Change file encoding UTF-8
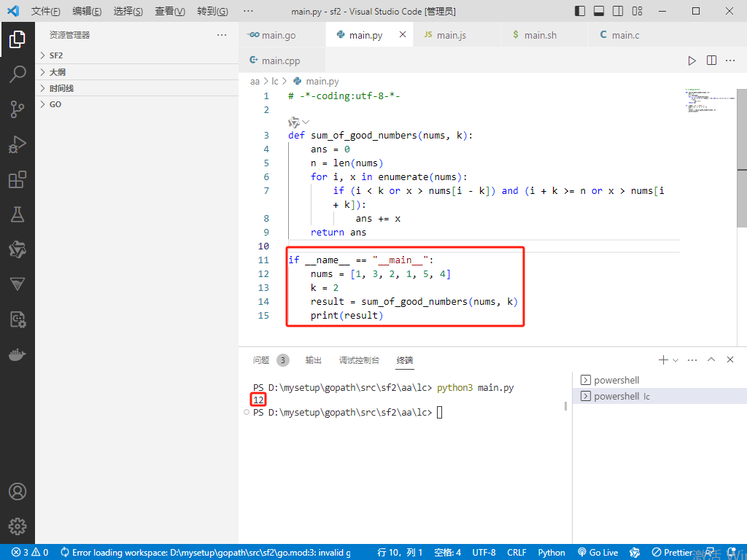This screenshot has height=560, width=747. (x=484, y=553)
